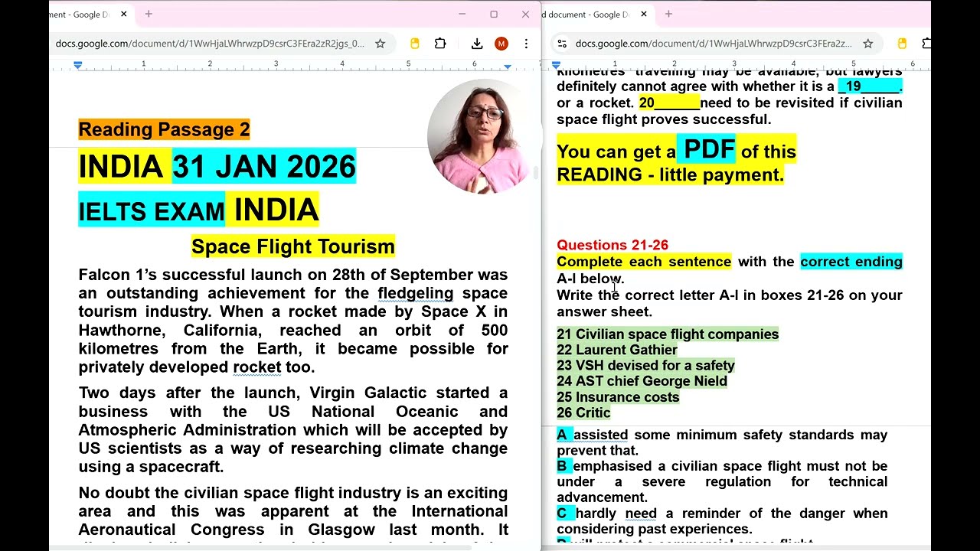Click the left indent marker on right ruler
The height and width of the screenshot is (551, 980).
click(556, 66)
